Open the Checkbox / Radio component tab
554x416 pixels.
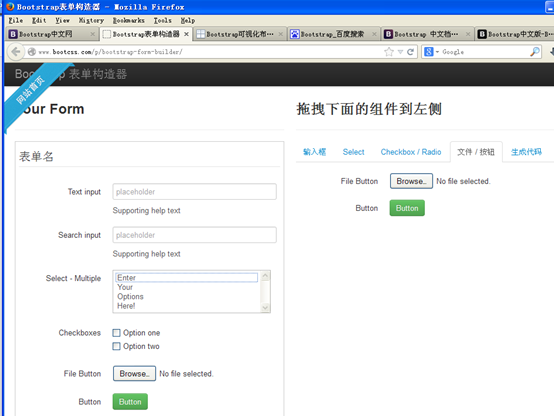[x=411, y=152]
